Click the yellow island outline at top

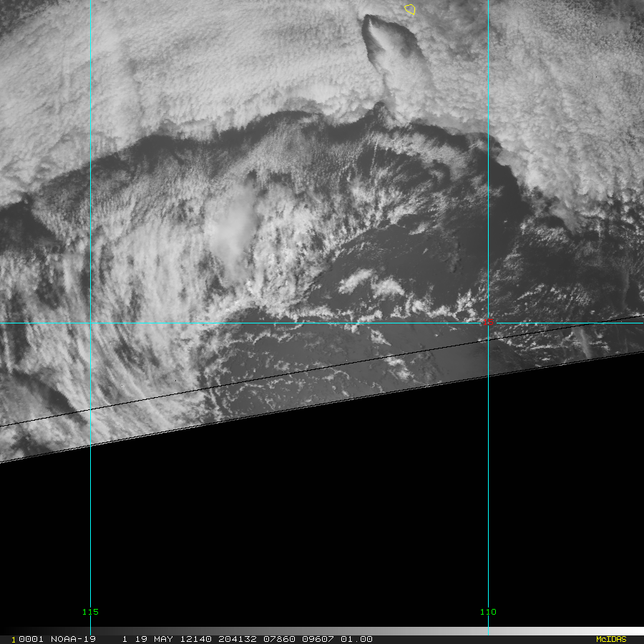[410, 9]
